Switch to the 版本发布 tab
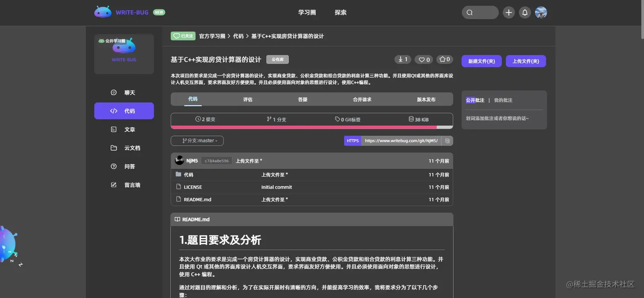Image resolution: width=644 pixels, height=298 pixels. (426, 99)
